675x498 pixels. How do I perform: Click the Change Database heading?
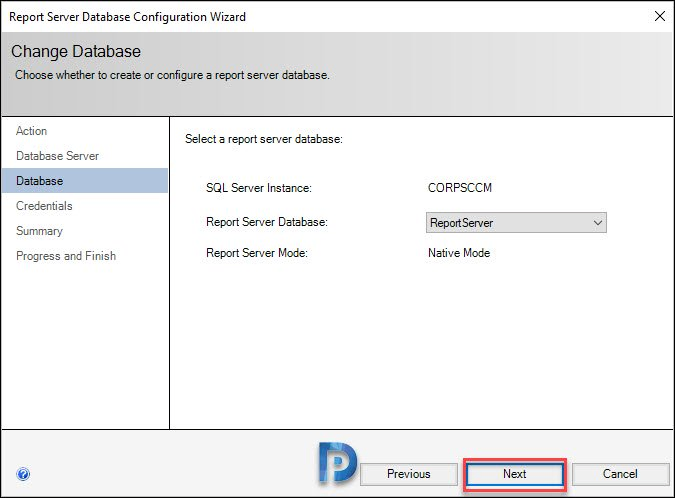tap(76, 52)
